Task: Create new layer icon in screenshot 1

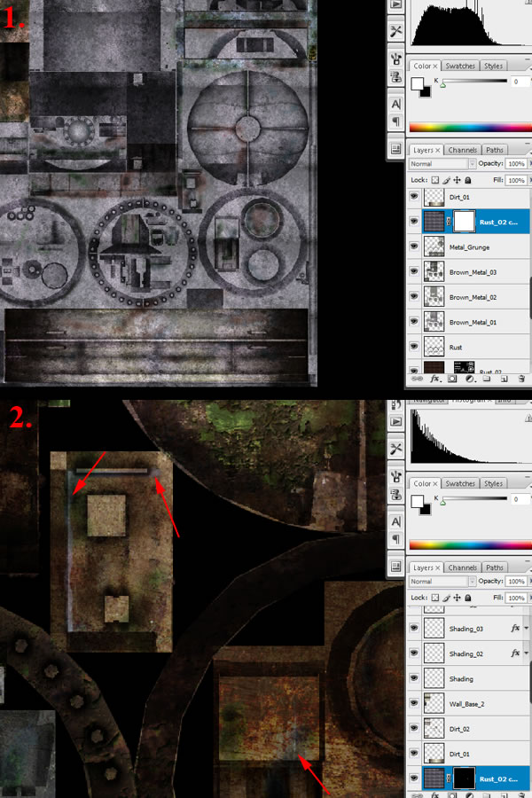Action: click(504, 379)
